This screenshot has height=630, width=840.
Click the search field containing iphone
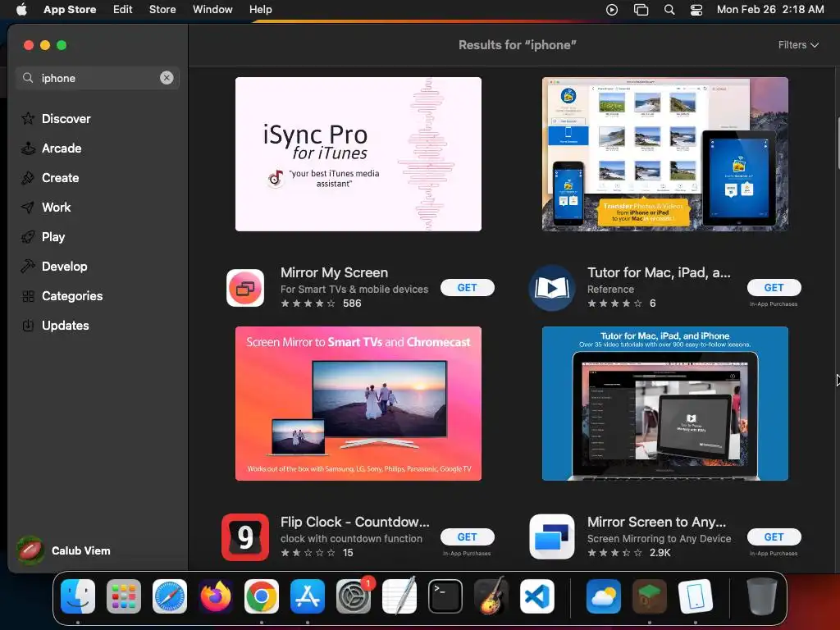(x=97, y=78)
